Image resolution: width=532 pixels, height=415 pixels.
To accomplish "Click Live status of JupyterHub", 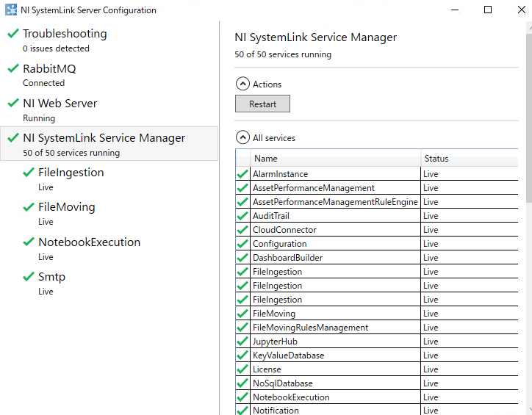I will (431, 342).
